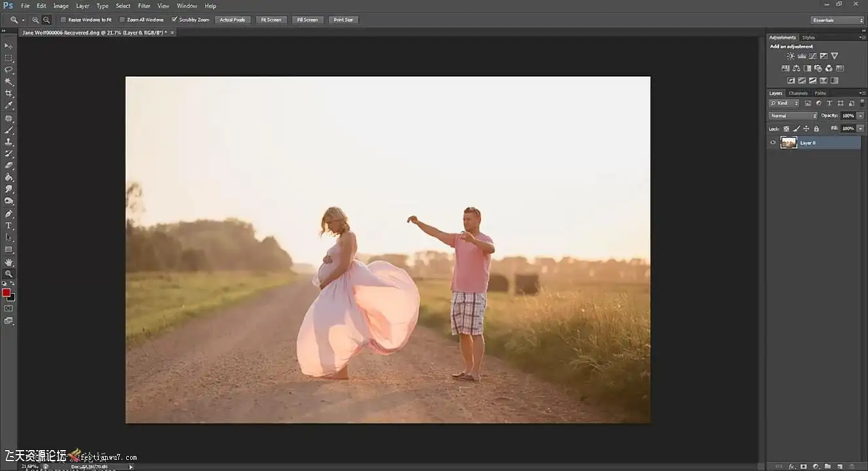This screenshot has width=868, height=471.
Task: Click the red foreground color swatch
Action: coord(6,292)
